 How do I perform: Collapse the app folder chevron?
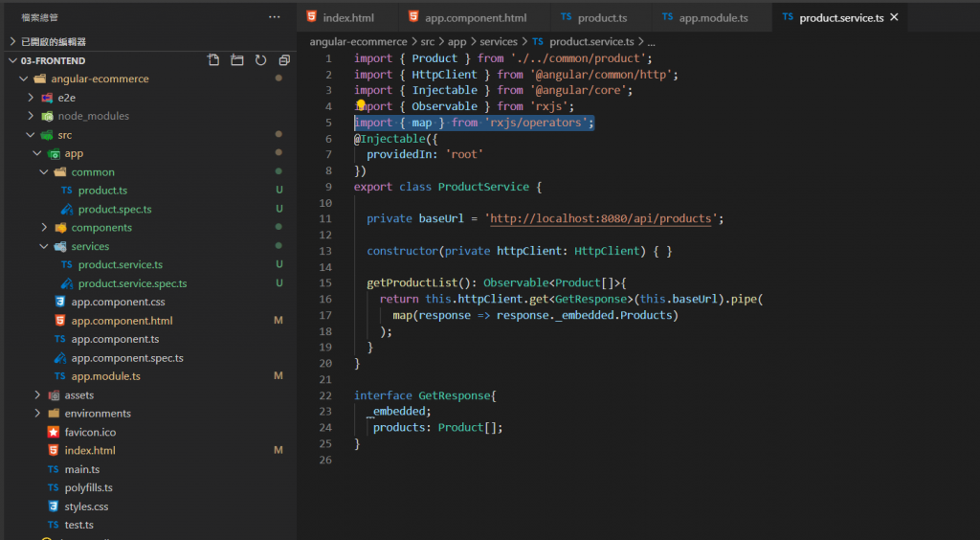(37, 153)
